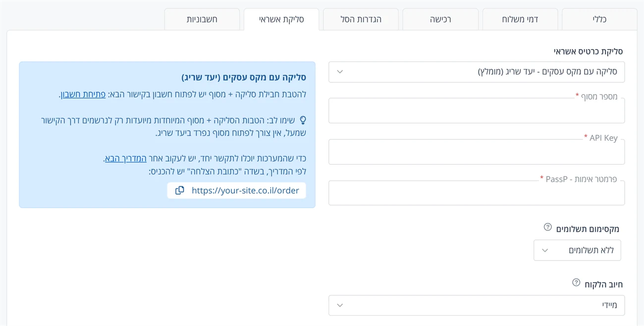Click the סליקת כרטיס אשראי section label
Screen dimensions: 644x326
(x=588, y=51)
